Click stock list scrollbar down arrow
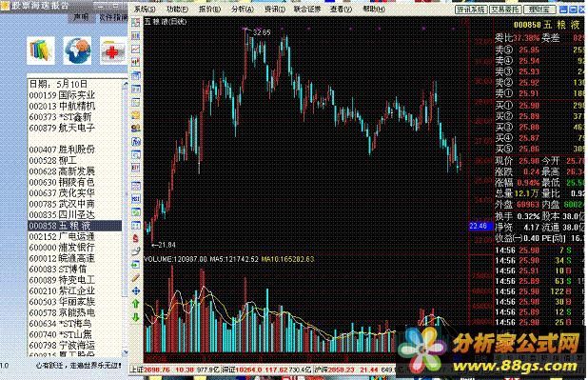This screenshot has width=588, height=380. click(126, 352)
